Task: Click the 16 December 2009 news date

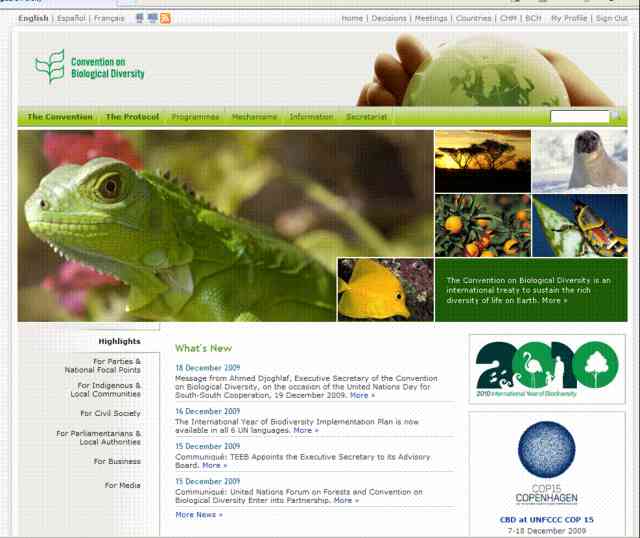Action: click(208, 411)
